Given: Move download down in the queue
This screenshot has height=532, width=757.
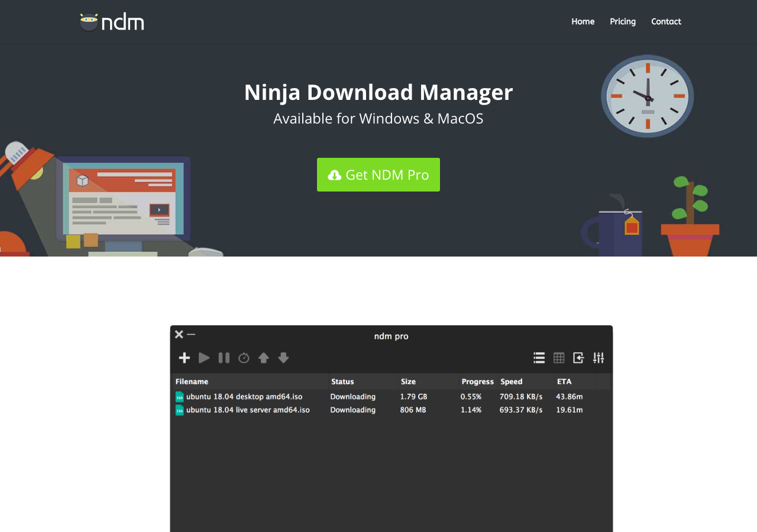Looking at the screenshot, I should pos(283,358).
